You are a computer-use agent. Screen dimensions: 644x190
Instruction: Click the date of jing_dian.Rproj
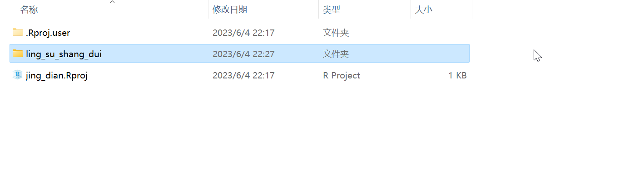[243, 75]
